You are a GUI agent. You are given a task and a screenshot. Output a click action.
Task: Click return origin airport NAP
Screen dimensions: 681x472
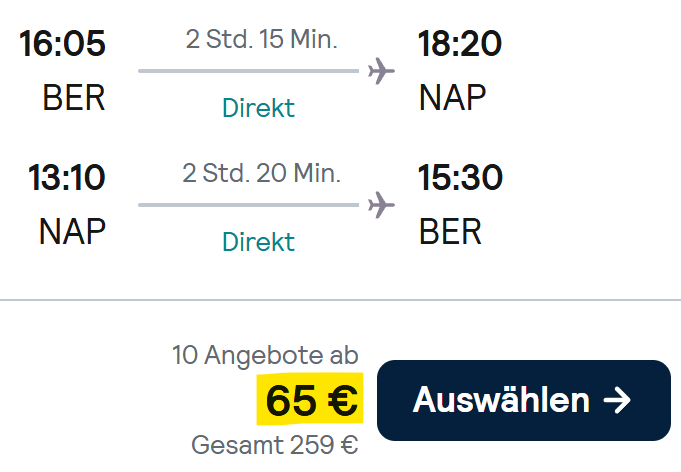tap(72, 231)
